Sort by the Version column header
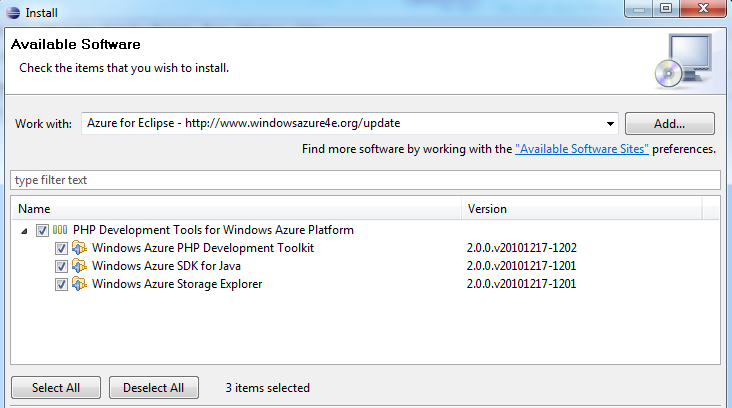 coord(582,209)
